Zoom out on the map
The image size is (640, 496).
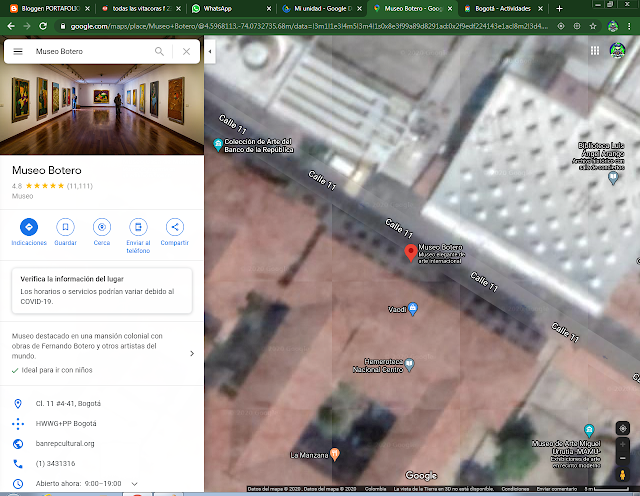click(x=623, y=458)
